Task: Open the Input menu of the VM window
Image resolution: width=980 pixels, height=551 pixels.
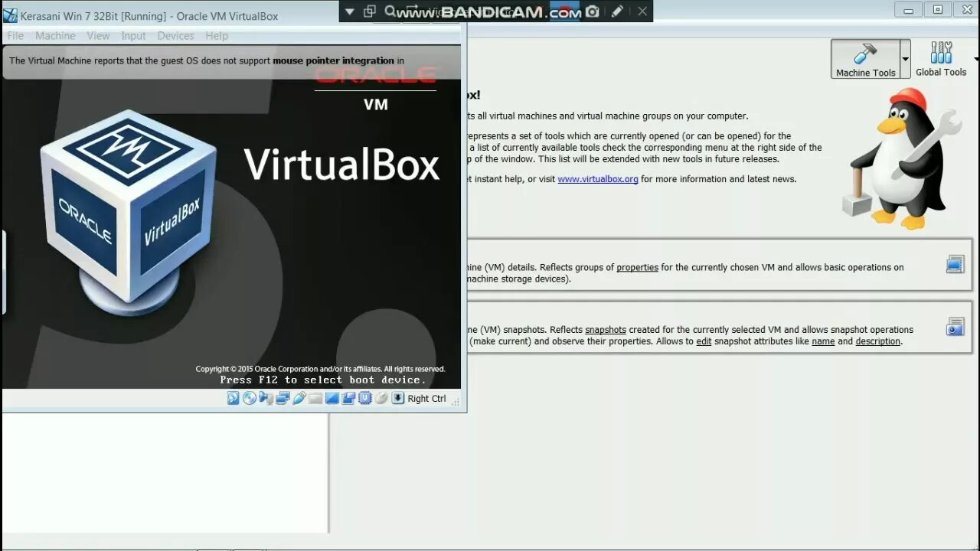Action: [133, 36]
